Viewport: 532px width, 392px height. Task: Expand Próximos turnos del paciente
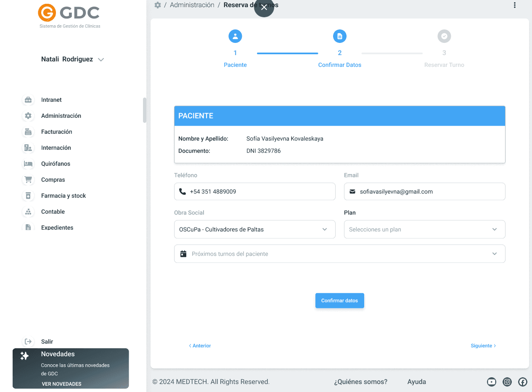pos(339,254)
